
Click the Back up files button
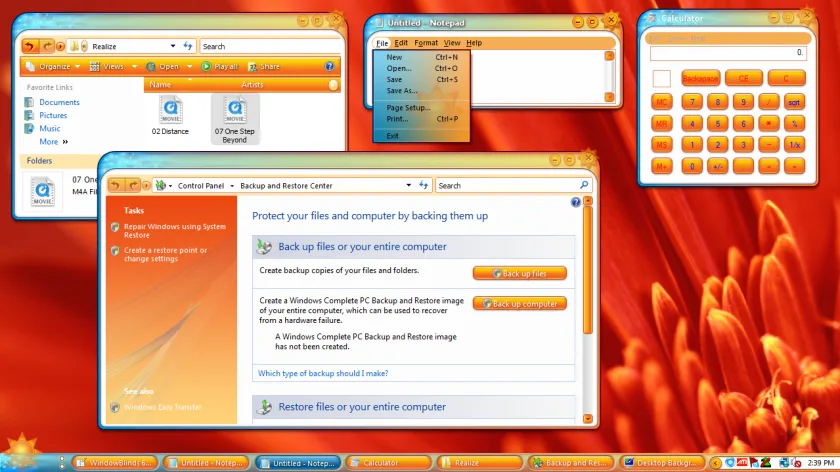tap(520, 273)
